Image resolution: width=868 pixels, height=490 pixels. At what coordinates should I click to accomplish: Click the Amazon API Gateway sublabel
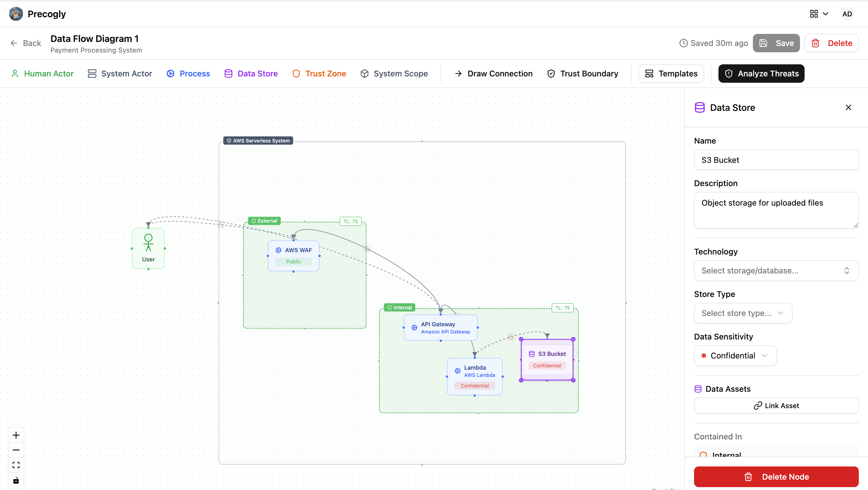445,332
